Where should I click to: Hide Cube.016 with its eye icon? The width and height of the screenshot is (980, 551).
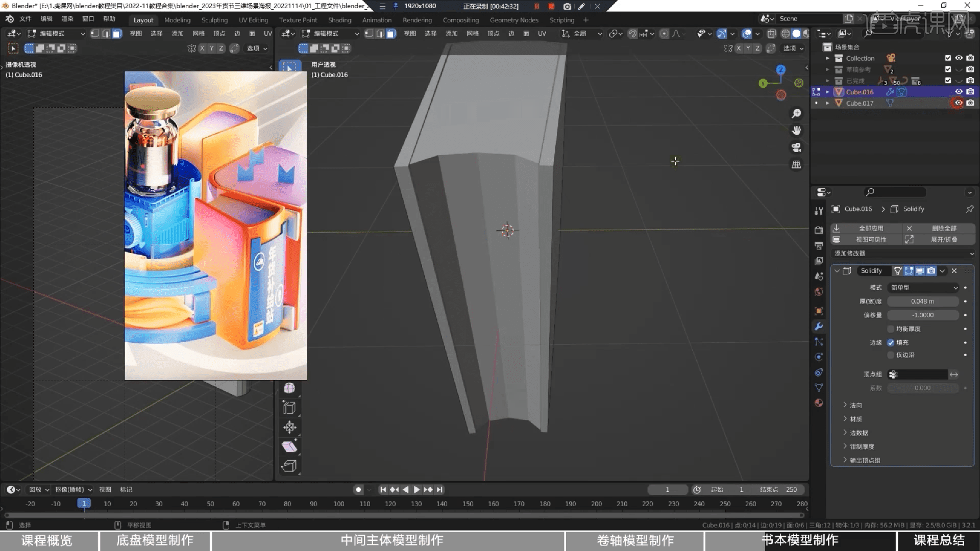pos(959,92)
